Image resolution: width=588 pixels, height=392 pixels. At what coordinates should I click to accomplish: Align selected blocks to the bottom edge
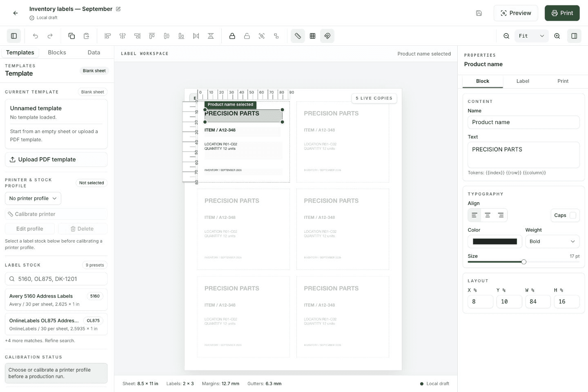click(x=181, y=36)
